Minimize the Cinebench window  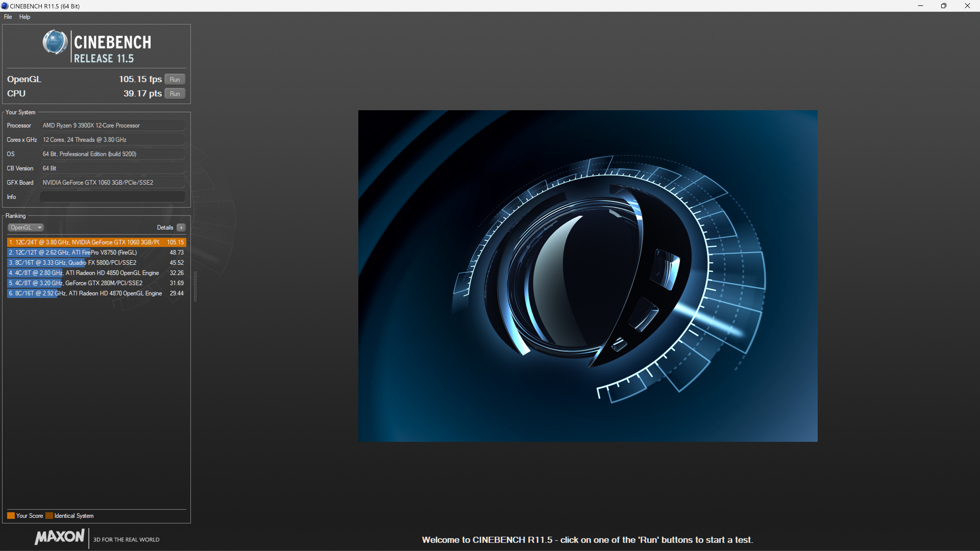(921, 6)
